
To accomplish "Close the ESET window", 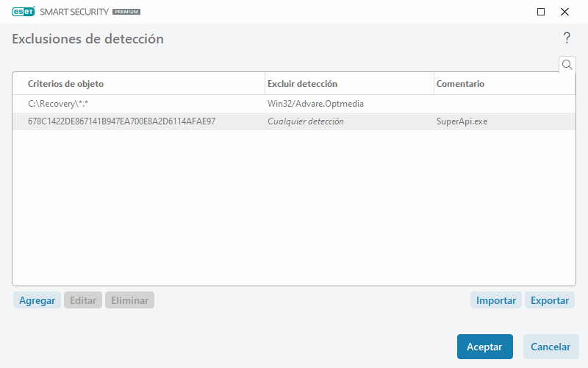I will point(564,12).
